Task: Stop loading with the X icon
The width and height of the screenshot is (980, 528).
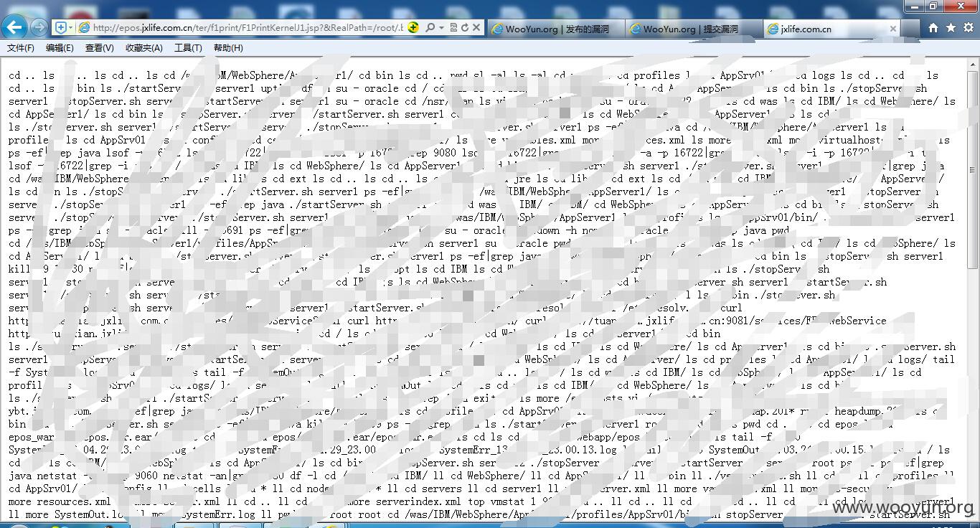Action: pyautogui.click(x=476, y=27)
